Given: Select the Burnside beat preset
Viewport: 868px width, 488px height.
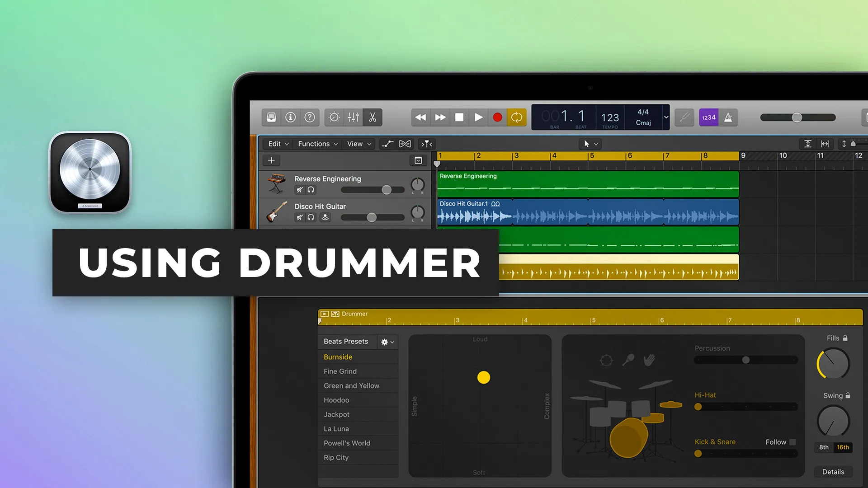Looking at the screenshot, I should (358, 357).
